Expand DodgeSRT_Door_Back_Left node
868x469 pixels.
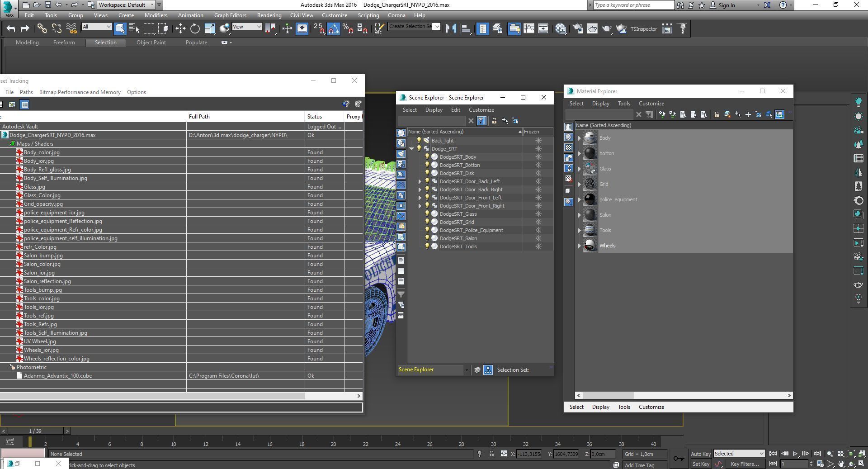(420, 181)
